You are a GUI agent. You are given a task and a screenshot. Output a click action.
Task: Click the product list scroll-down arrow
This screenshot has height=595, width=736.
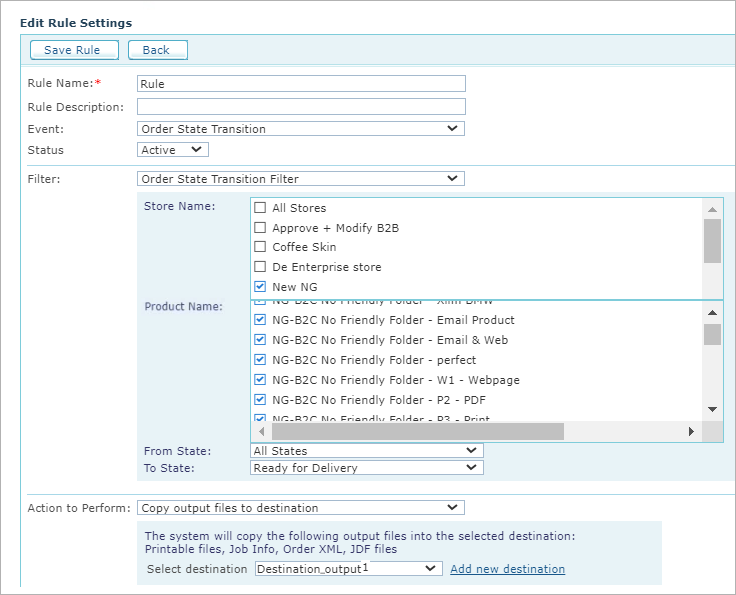[x=712, y=409]
